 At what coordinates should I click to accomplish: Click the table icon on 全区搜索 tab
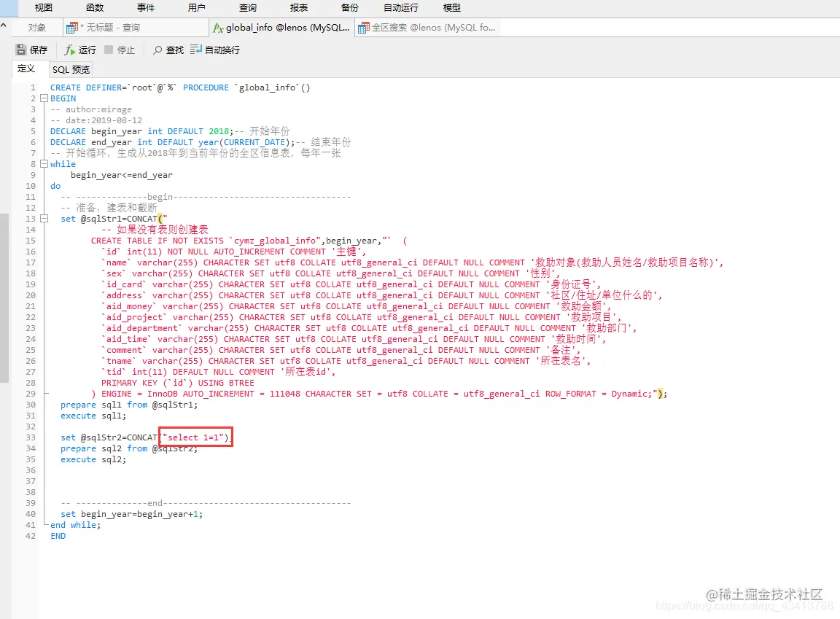pos(364,28)
